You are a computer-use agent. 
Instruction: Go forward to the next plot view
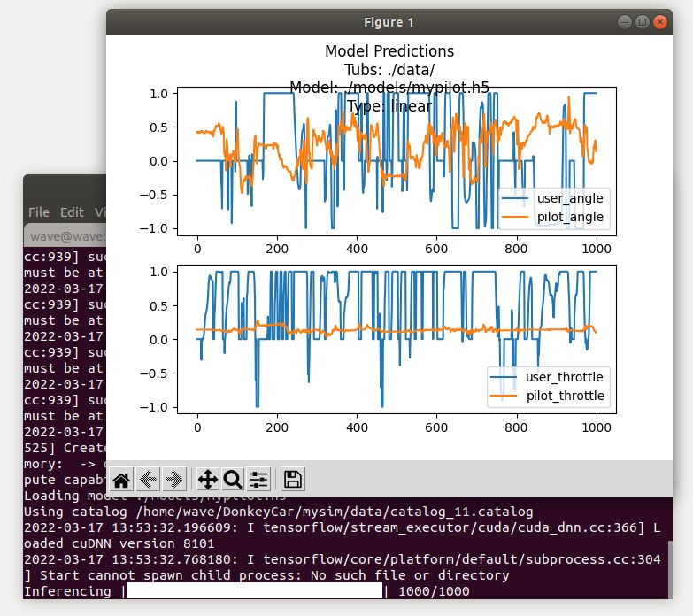pos(174,480)
